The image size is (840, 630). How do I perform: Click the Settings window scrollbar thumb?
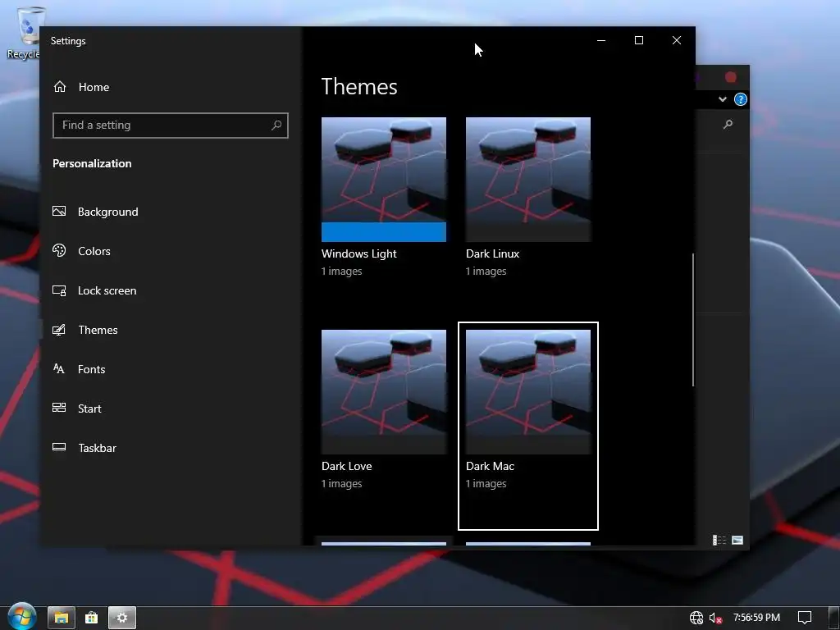[x=692, y=319]
